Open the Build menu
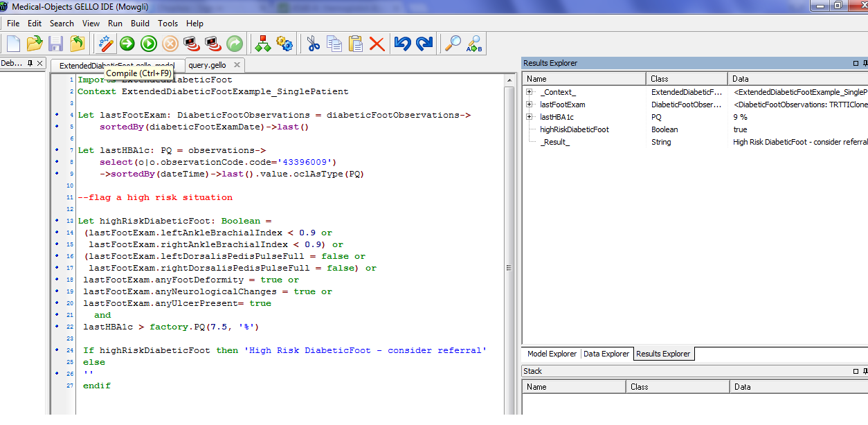Image resolution: width=868 pixels, height=425 pixels. tap(140, 24)
